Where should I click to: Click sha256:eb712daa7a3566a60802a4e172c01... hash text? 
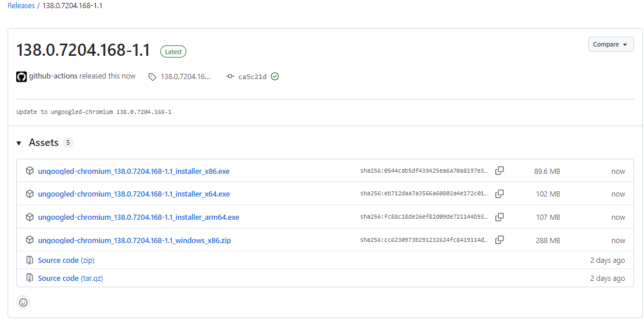424,194
